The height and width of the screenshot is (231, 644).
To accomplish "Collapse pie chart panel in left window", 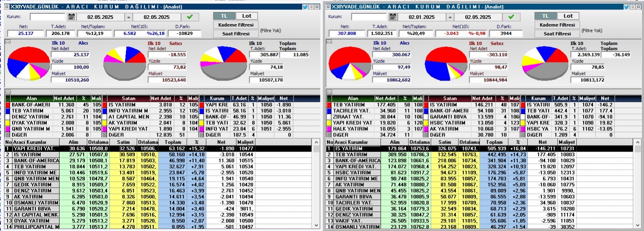I will (x=7, y=41).
